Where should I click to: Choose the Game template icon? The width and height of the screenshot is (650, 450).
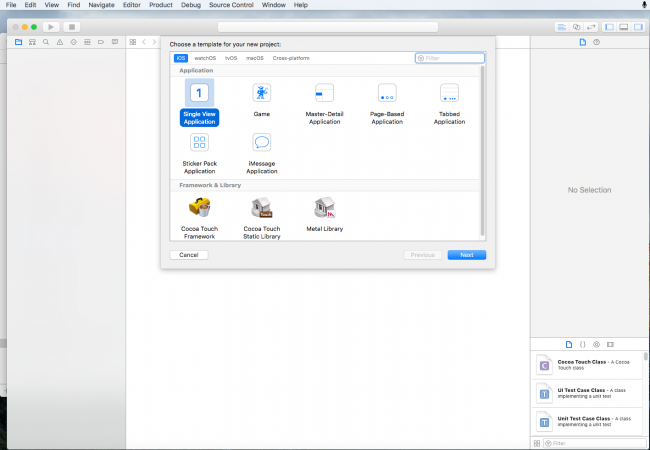pyautogui.click(x=262, y=93)
